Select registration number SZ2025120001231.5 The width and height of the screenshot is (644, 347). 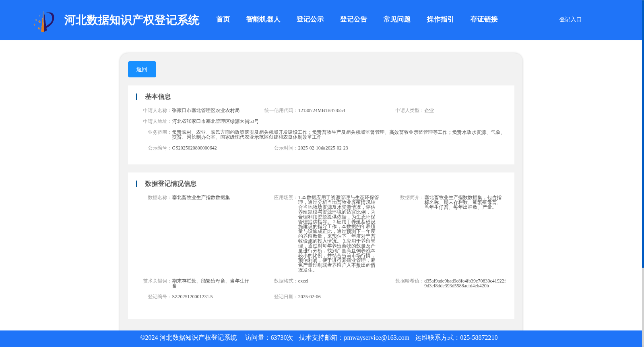pos(192,297)
